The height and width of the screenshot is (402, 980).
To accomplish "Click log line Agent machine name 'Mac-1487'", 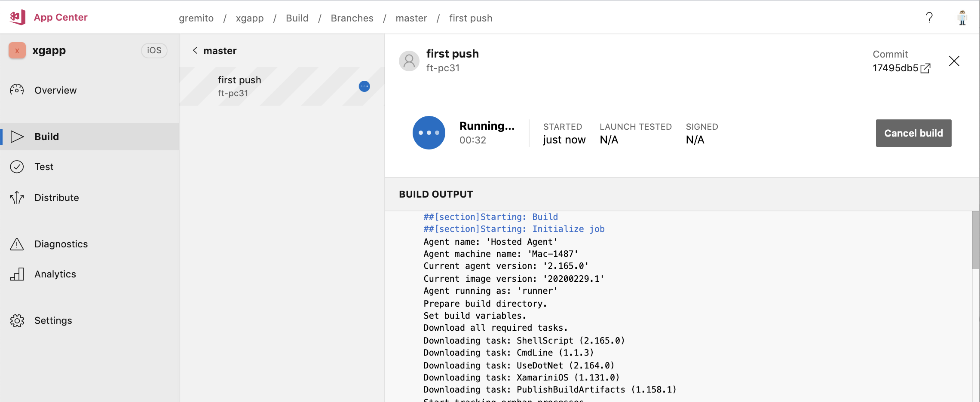I will coord(501,254).
